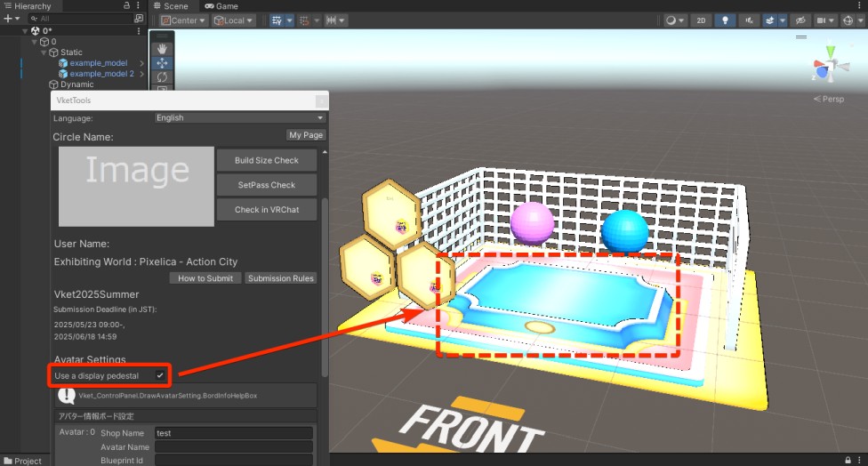Toggle scene lighting bulb
This screenshot has width=868, height=466.
[725, 20]
